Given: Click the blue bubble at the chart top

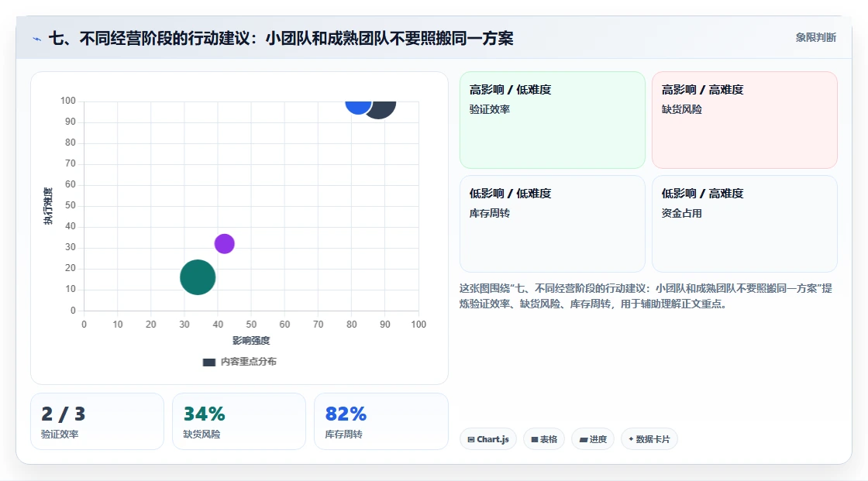Looking at the screenshot, I should click(x=358, y=108).
